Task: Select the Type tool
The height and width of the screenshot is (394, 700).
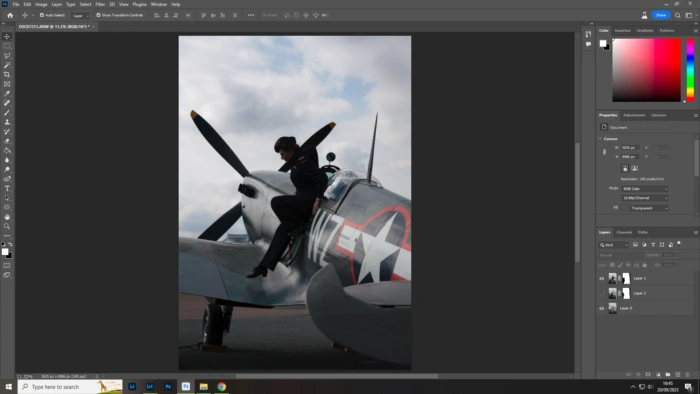Action: (x=7, y=188)
